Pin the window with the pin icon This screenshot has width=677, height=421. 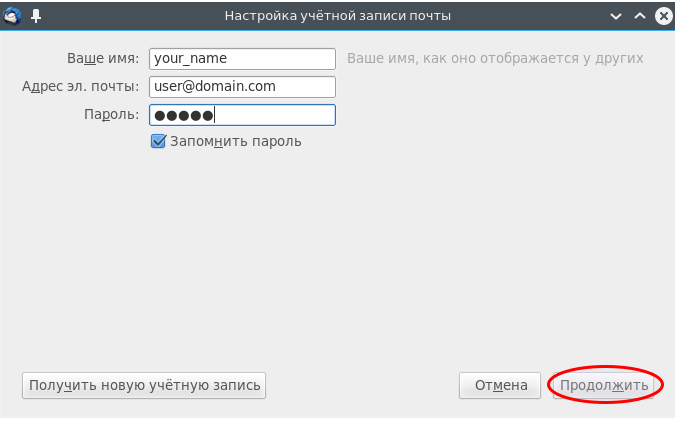36,16
